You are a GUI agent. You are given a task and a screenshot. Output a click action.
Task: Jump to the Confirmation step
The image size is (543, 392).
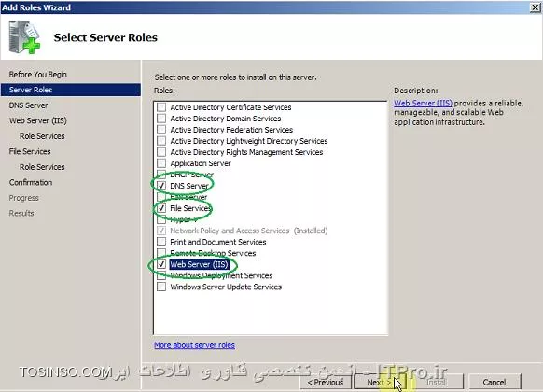pyautogui.click(x=31, y=182)
